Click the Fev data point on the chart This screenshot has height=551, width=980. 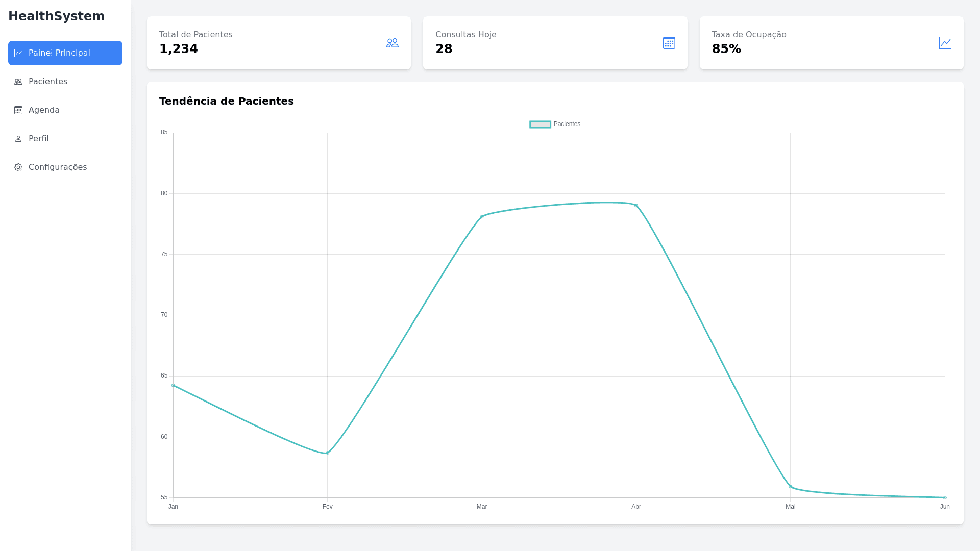(x=328, y=453)
